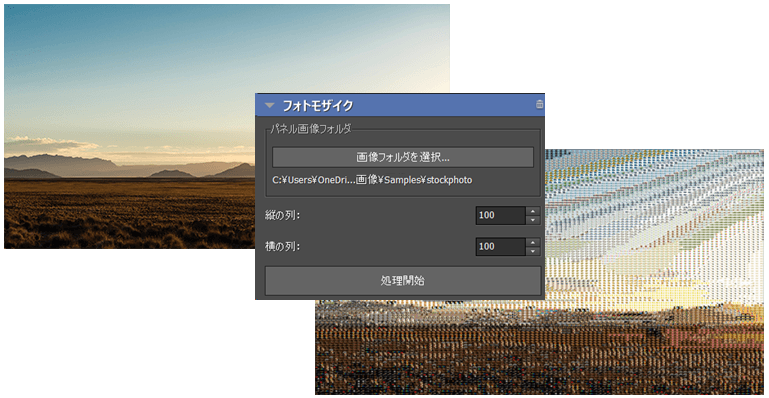This screenshot has height=398, width=769.
Task: Click the stockphoto folder path text
Action: click(x=372, y=180)
